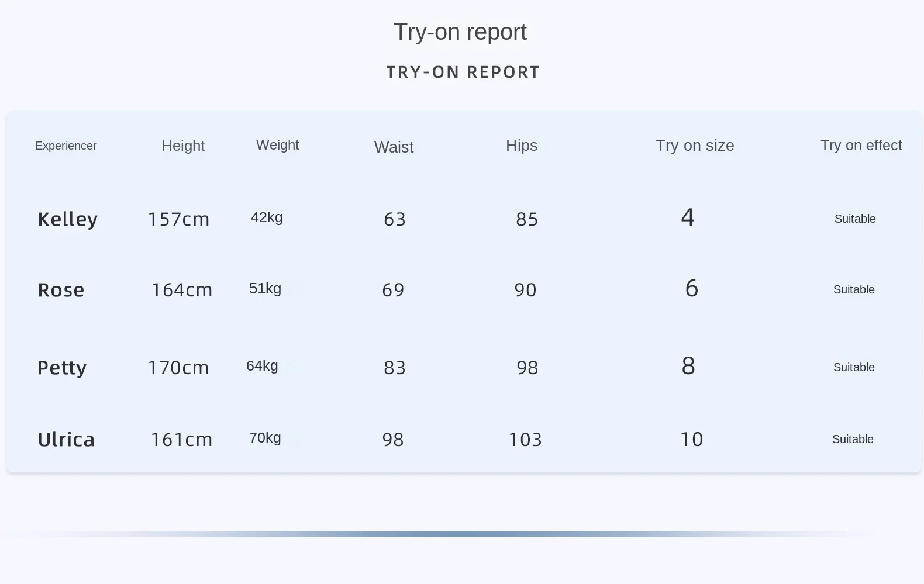This screenshot has width=924, height=584.
Task: Click Kelley's height 157cm
Action: click(x=178, y=219)
